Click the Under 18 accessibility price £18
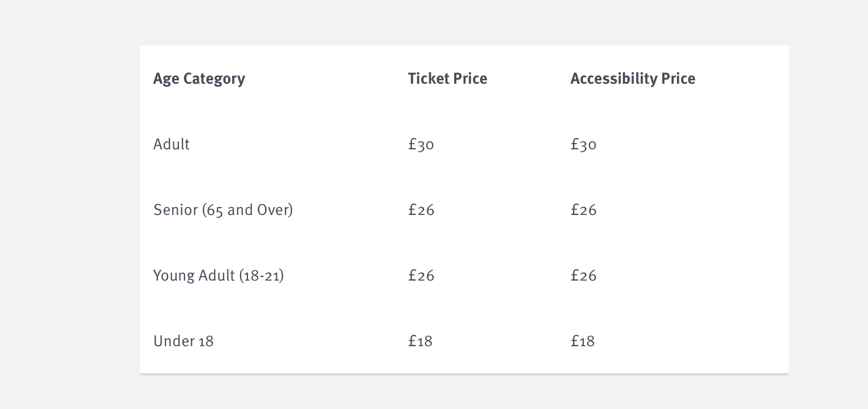Image resolution: width=868 pixels, height=409 pixels. (583, 341)
